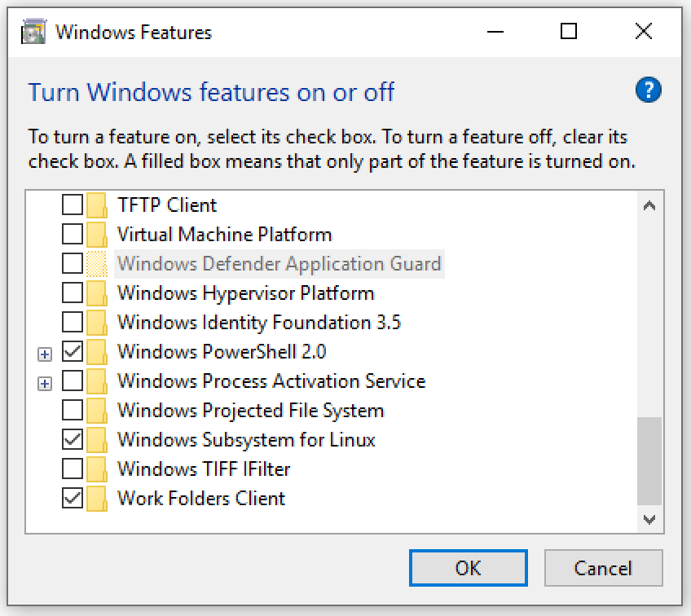Select Windows Process Activation Service label
691x616 pixels.
click(x=271, y=381)
